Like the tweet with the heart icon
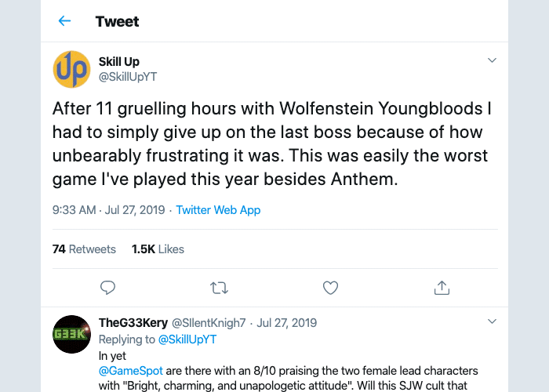The width and height of the screenshot is (549, 392). coord(330,288)
